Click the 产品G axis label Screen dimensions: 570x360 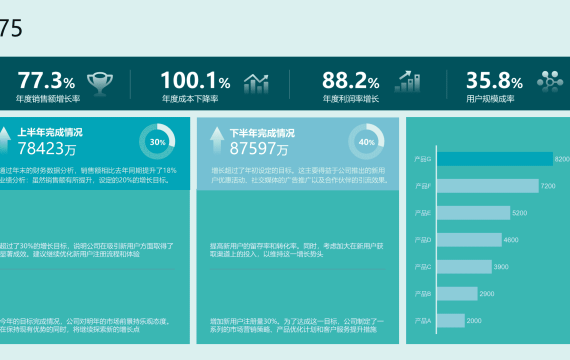[x=422, y=159]
